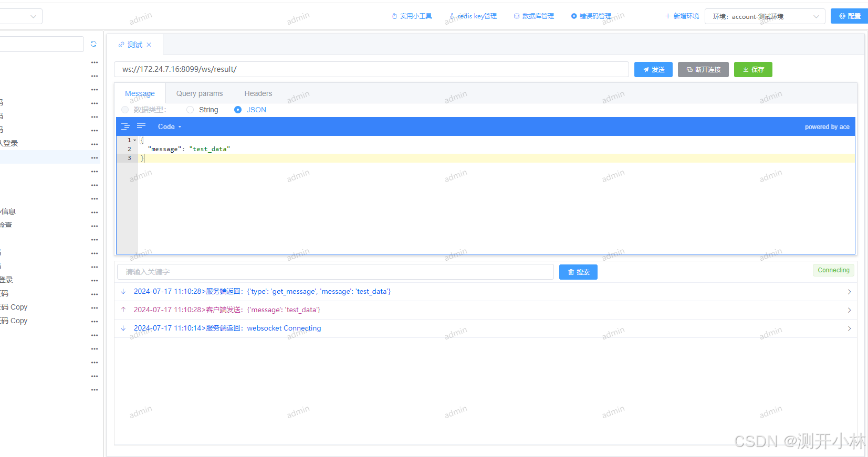The image size is (868, 457).
Task: Click the websocket URL input field
Action: pos(371,69)
